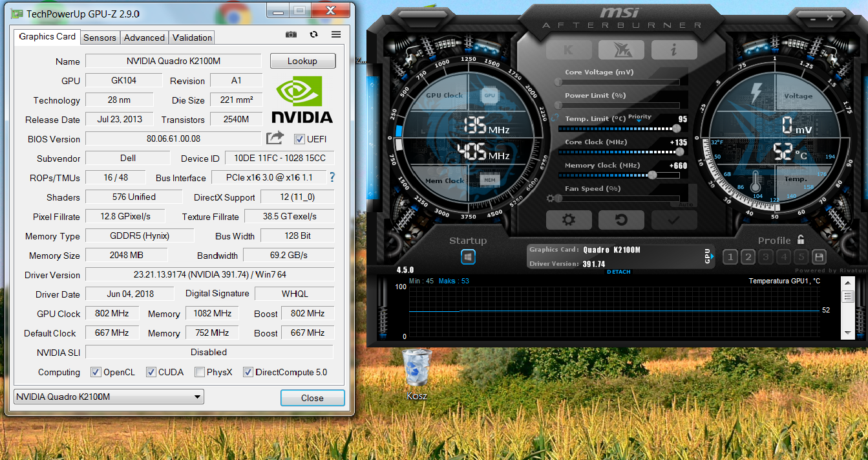Click the Temperatura GPU1 graph label
Screen dimensions: 868x460
click(784, 281)
